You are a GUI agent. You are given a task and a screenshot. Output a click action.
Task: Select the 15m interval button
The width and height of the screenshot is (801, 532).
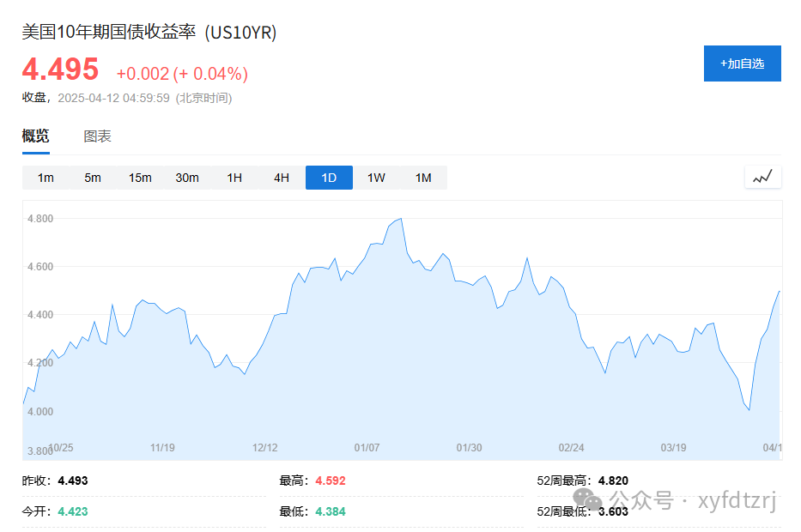[139, 177]
